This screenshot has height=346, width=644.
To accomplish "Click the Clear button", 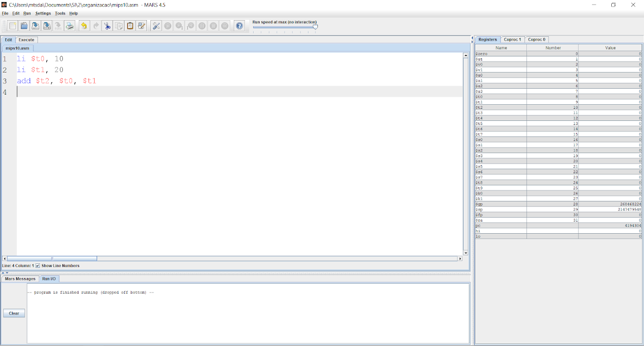I will (14, 313).
